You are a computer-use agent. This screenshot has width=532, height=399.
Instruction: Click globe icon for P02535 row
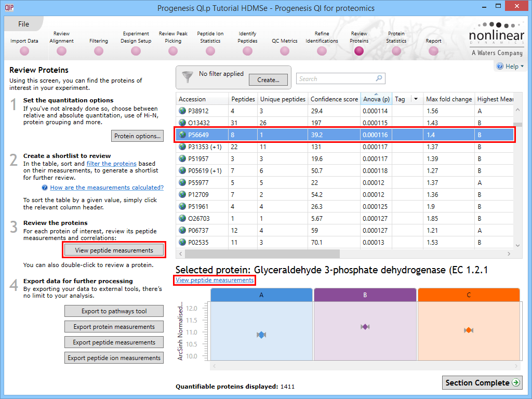tap(182, 242)
